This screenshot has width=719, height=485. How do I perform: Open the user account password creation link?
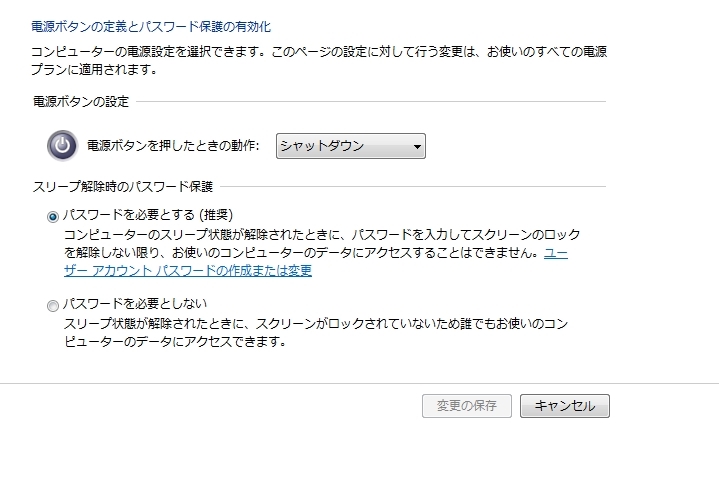[x=187, y=271]
